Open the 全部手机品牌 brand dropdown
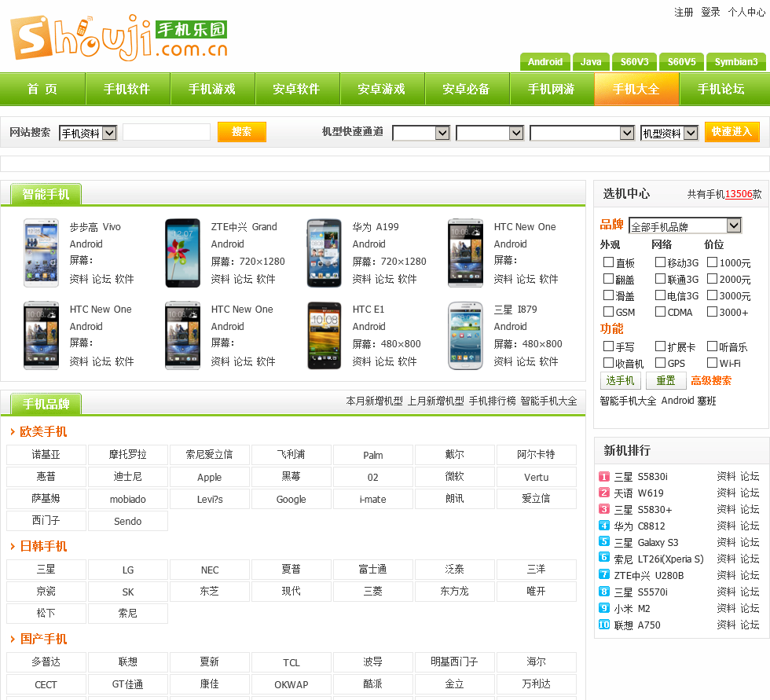770x700 pixels. pyautogui.click(x=684, y=225)
